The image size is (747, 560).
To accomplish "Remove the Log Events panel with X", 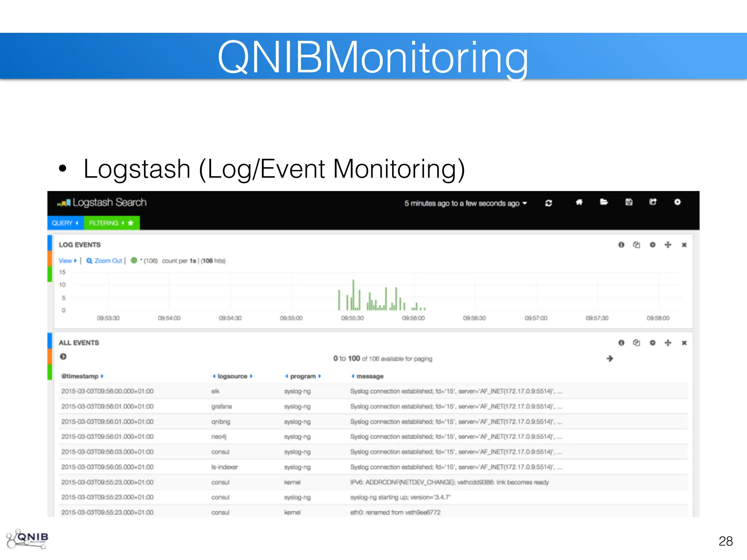I will point(684,245).
